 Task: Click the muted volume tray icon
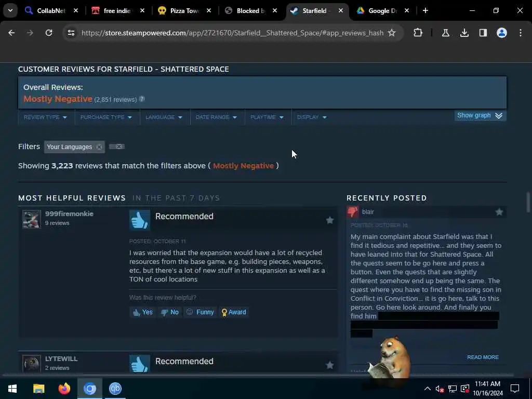440,389
